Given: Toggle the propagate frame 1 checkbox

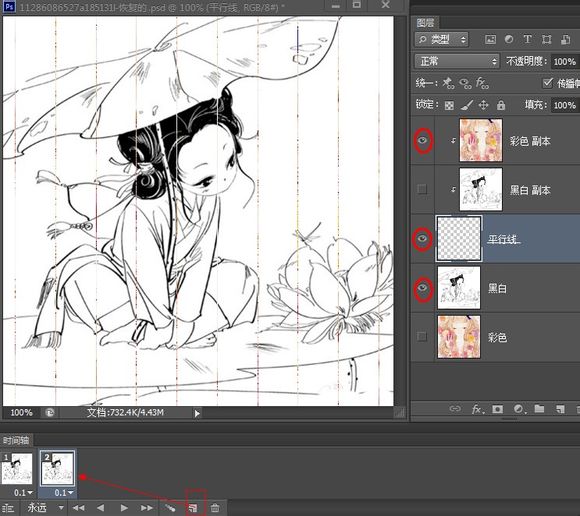Looking at the screenshot, I should (x=548, y=83).
